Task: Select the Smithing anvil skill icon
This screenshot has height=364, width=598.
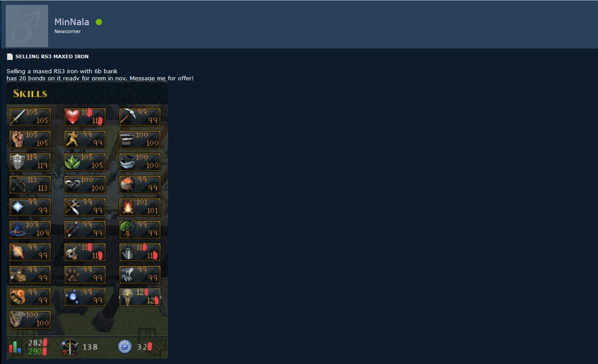Action: click(128, 139)
